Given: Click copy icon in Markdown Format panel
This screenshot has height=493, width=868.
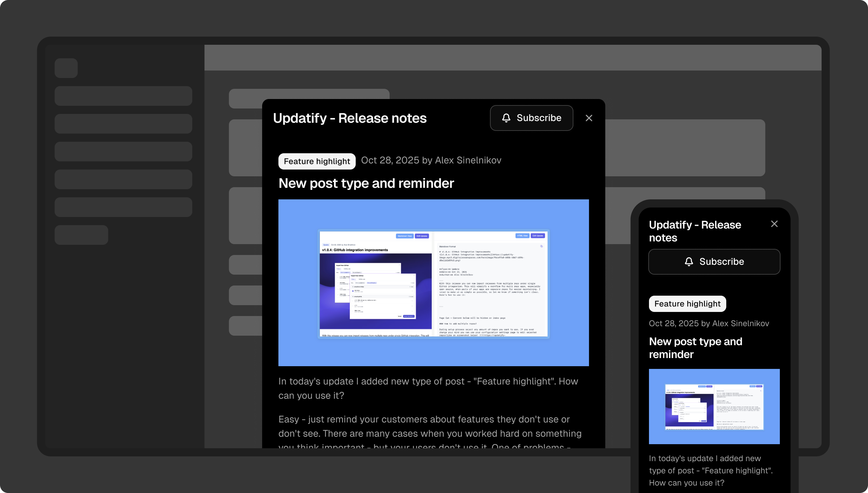Looking at the screenshot, I should pos(541,246).
